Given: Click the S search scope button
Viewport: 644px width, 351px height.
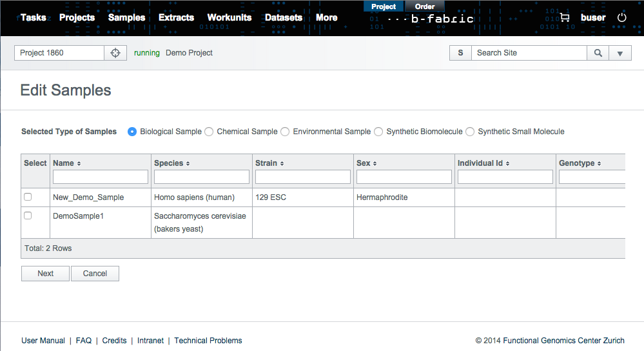Looking at the screenshot, I should click(x=460, y=53).
